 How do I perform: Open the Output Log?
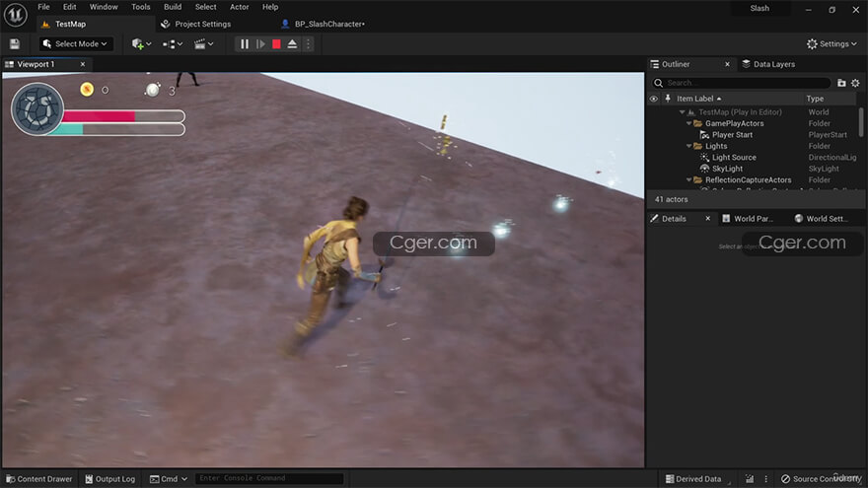click(110, 478)
